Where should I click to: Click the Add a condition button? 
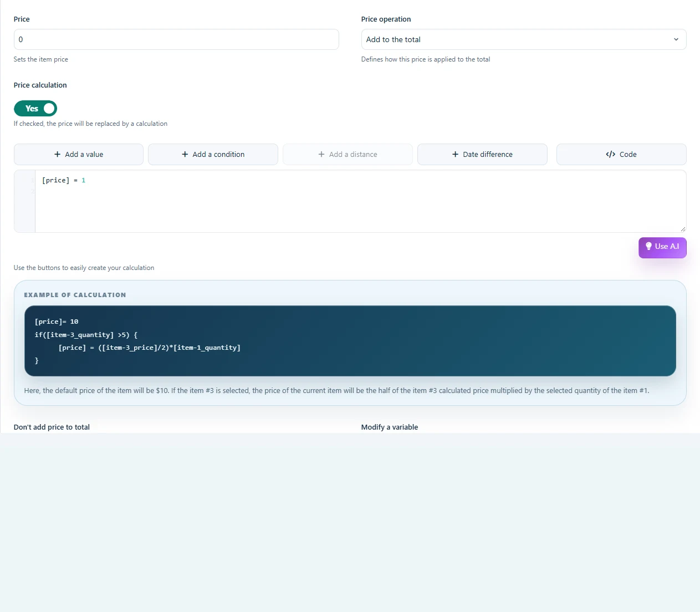click(213, 155)
